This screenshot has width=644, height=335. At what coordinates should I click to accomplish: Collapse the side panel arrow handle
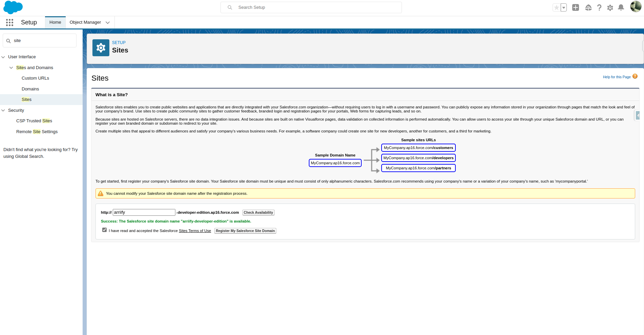point(637,116)
